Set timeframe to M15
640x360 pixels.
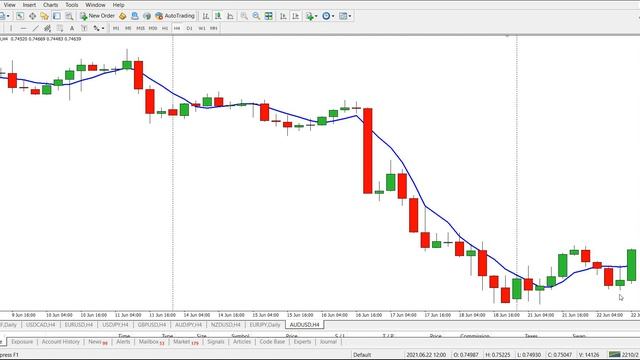tap(140, 28)
